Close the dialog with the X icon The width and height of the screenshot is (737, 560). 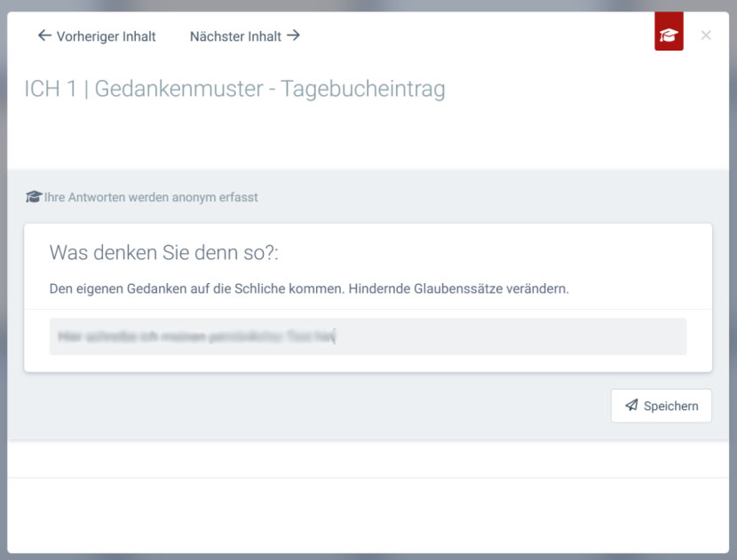click(x=706, y=35)
